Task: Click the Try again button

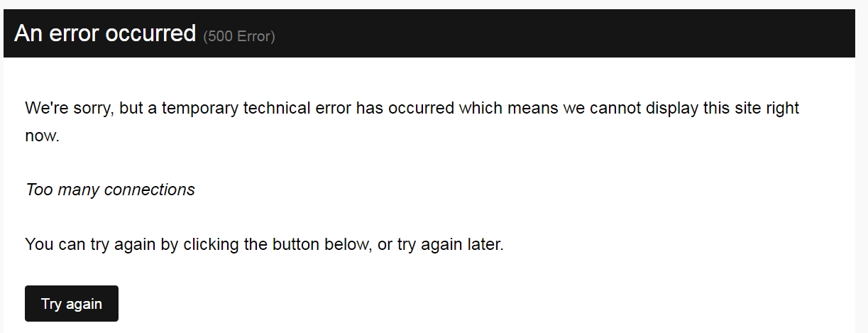Action: pos(72,304)
